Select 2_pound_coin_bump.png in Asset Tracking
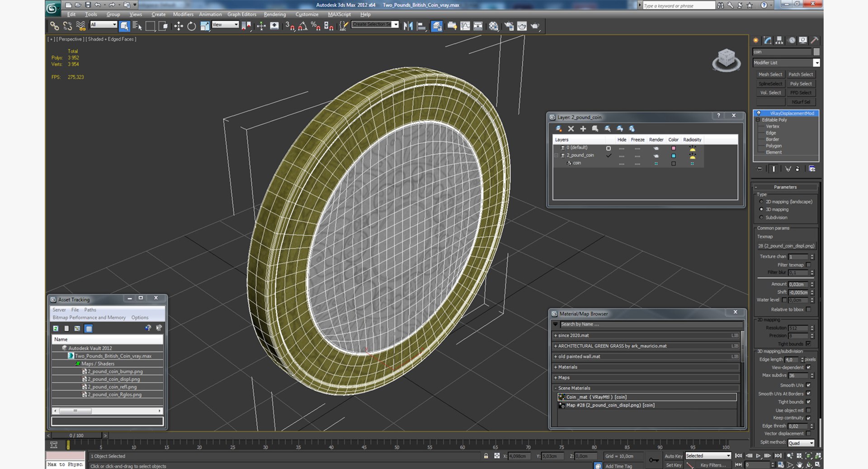 coord(115,371)
